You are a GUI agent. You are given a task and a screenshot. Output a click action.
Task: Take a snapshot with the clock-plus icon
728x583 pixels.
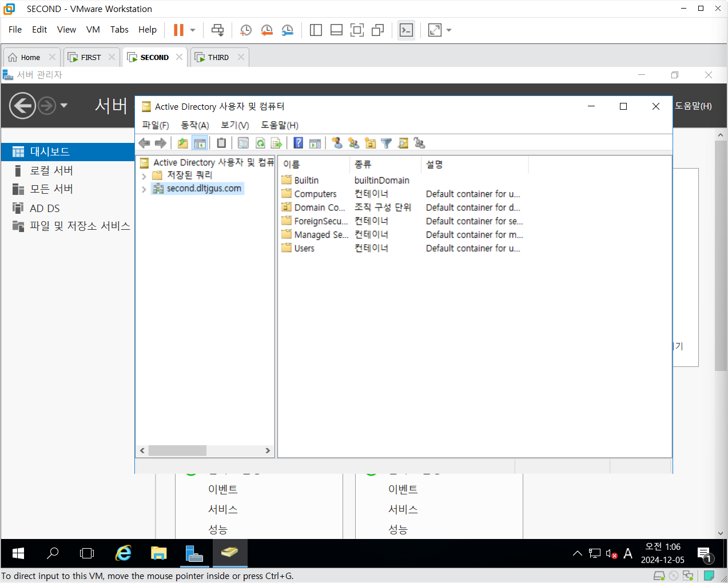coord(246,30)
